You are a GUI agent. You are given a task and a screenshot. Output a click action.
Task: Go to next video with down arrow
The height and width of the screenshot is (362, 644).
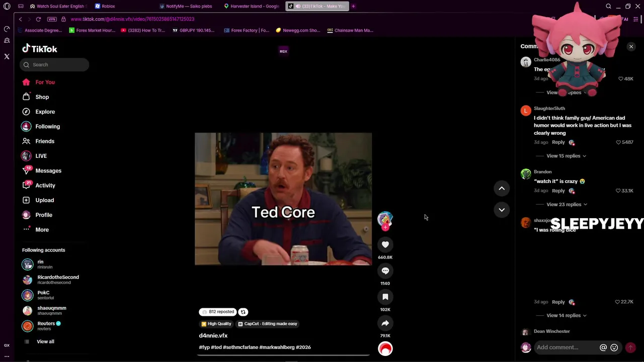pyautogui.click(x=502, y=210)
